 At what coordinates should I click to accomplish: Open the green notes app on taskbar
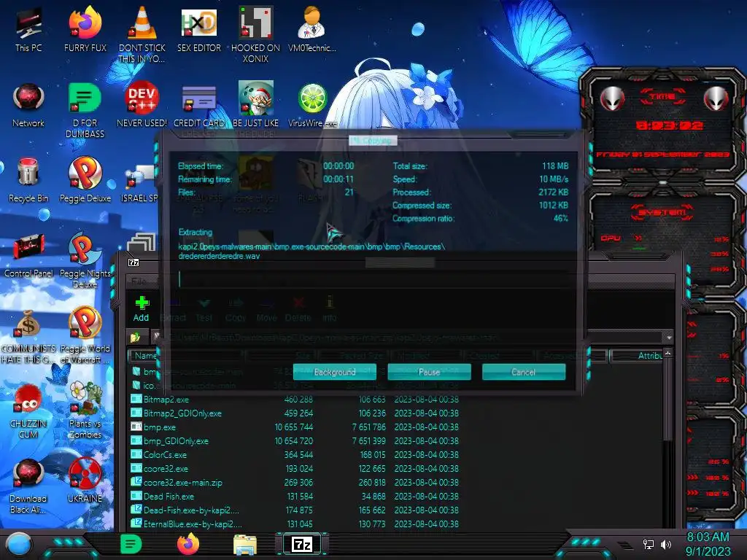pyautogui.click(x=131, y=544)
